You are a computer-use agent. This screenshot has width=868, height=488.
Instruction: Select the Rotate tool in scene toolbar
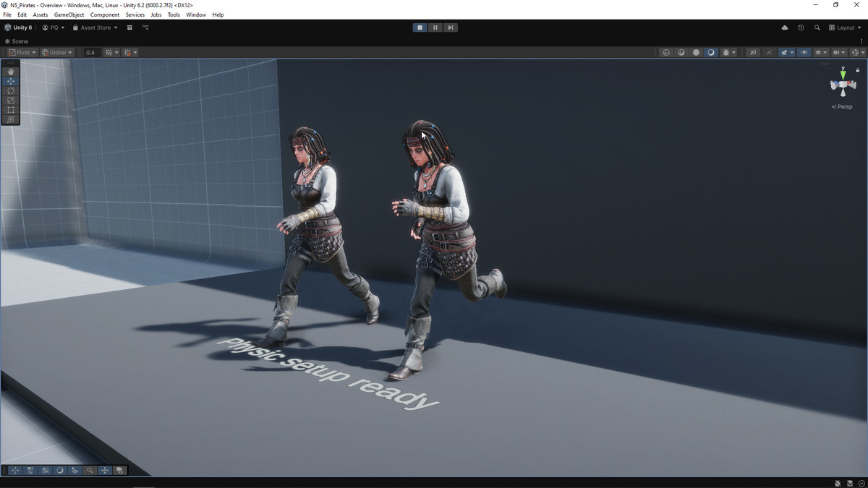pyautogui.click(x=10, y=91)
